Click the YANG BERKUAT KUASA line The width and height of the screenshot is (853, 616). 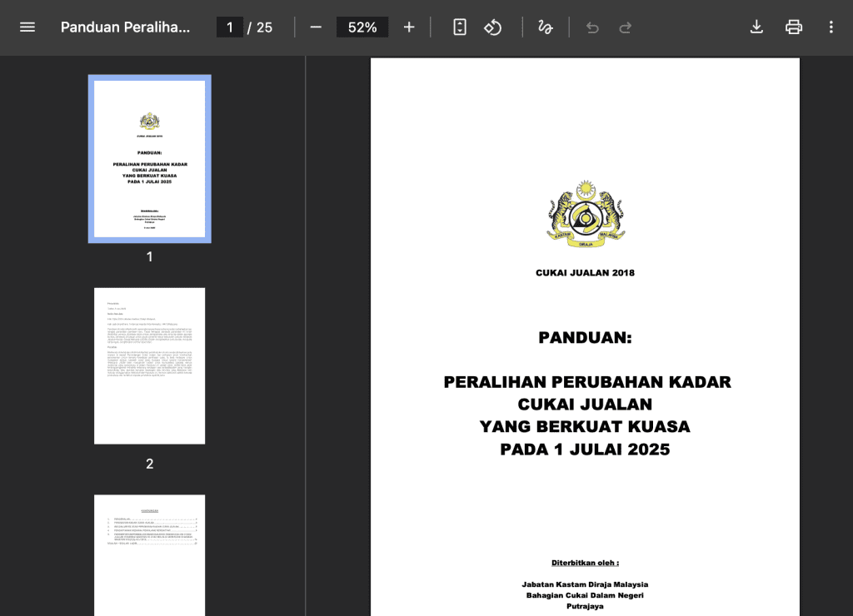(585, 427)
